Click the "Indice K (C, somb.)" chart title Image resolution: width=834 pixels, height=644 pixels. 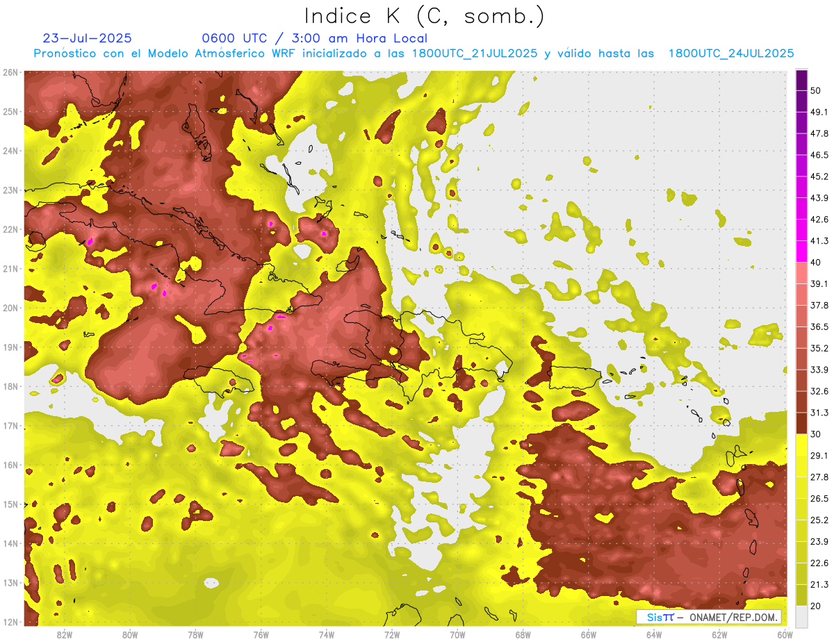coord(424,16)
